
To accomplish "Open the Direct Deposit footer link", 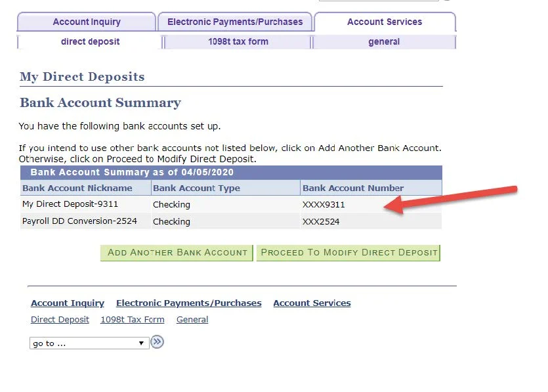I will click(60, 320).
